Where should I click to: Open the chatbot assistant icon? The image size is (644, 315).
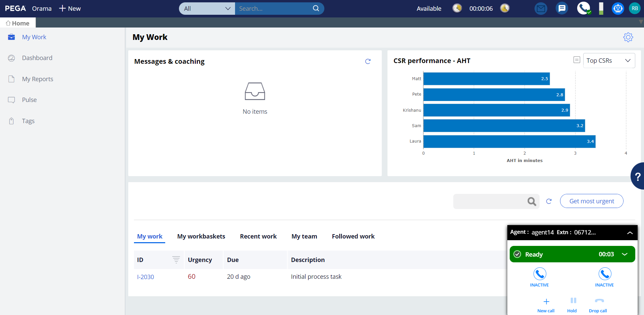(617, 8)
